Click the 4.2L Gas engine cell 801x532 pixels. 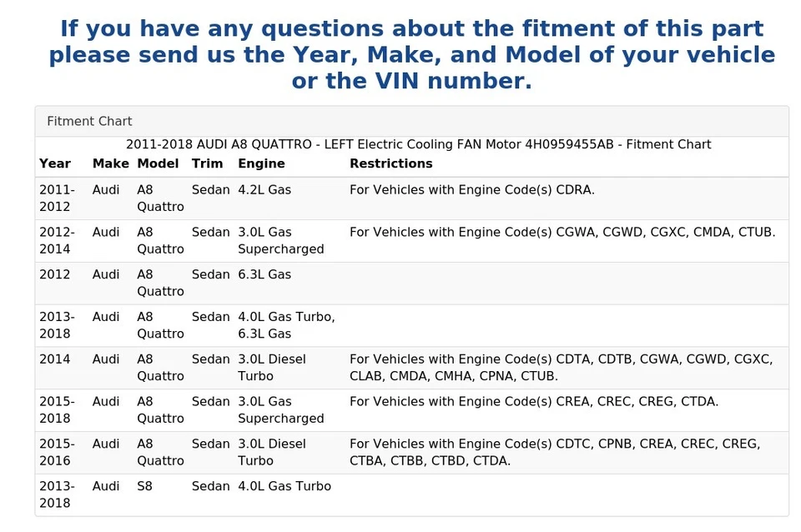coord(264,189)
